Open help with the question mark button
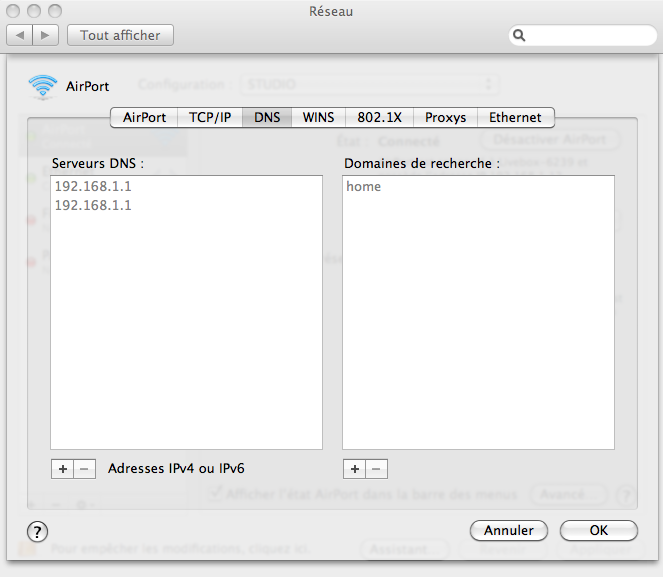This screenshot has height=577, width=663. (x=37, y=531)
